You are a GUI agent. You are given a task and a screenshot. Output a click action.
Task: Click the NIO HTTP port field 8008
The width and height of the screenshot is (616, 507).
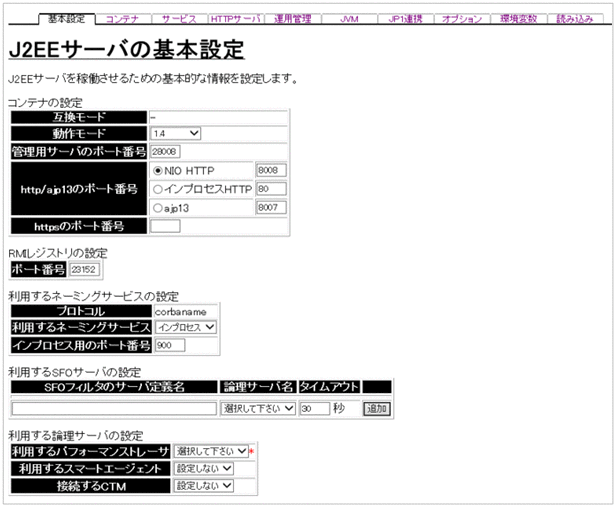click(271, 170)
